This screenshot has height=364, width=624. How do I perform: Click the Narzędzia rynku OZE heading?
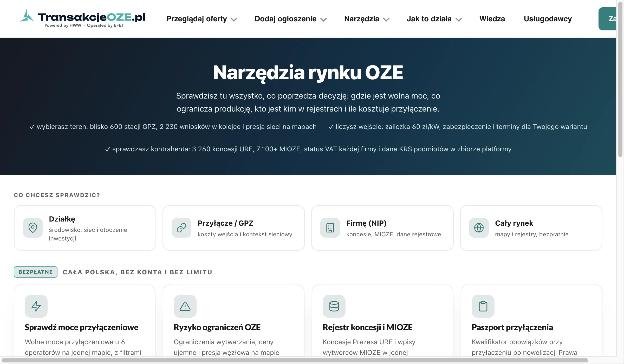[308, 73]
